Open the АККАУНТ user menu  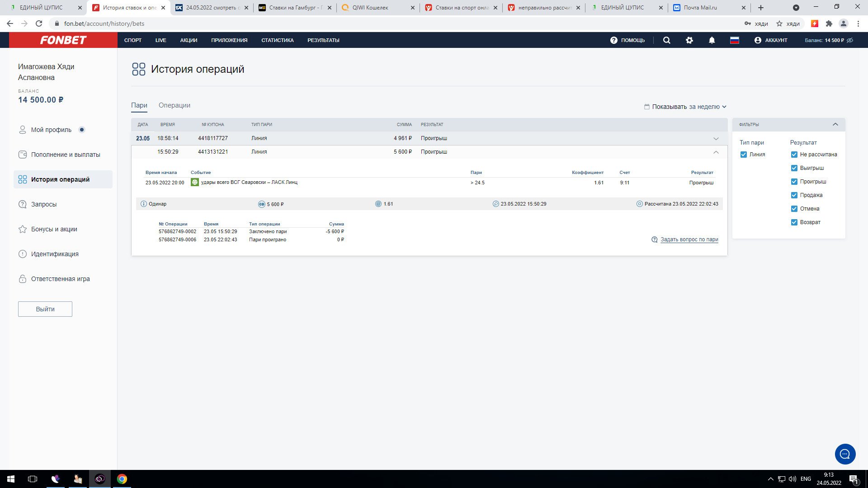point(771,40)
